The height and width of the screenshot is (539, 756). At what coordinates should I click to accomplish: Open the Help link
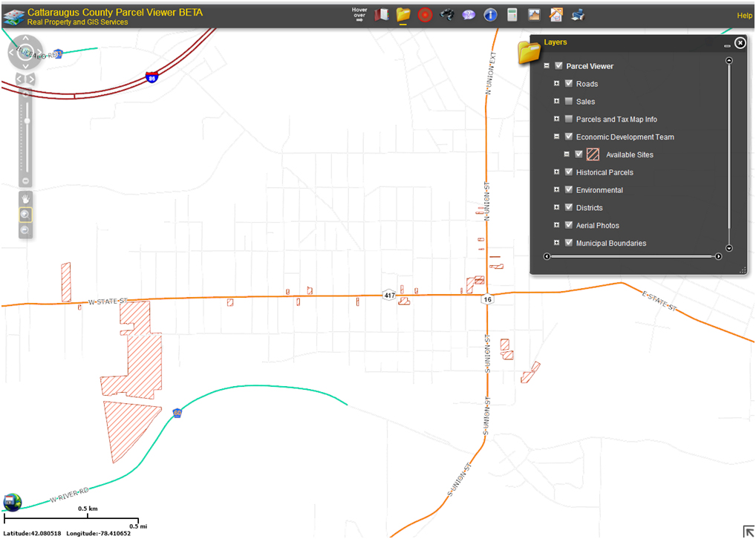click(x=744, y=16)
